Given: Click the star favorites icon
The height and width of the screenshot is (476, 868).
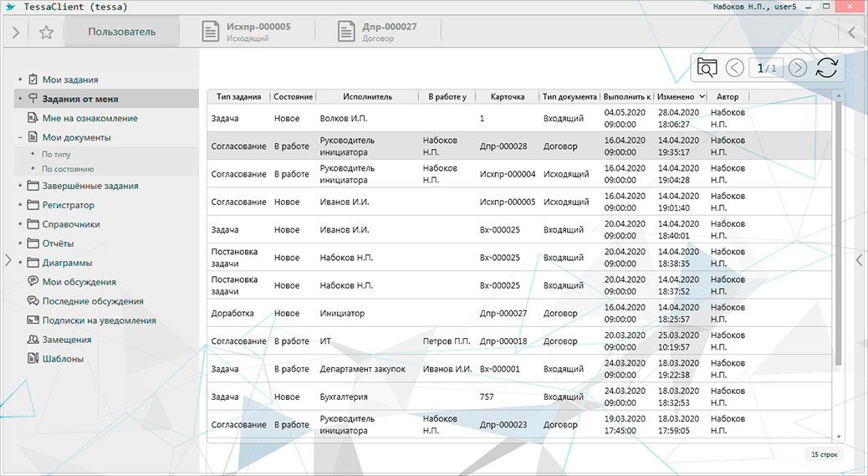Looking at the screenshot, I should pos(46,33).
